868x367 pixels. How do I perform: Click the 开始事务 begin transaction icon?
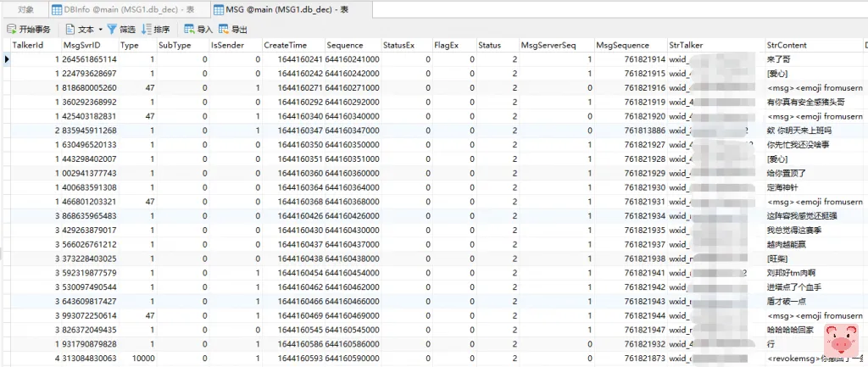coord(11,29)
